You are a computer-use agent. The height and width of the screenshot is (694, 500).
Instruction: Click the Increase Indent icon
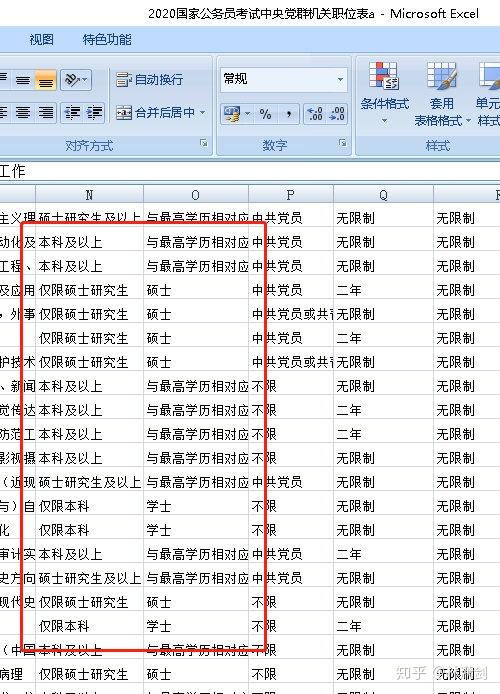click(x=94, y=112)
